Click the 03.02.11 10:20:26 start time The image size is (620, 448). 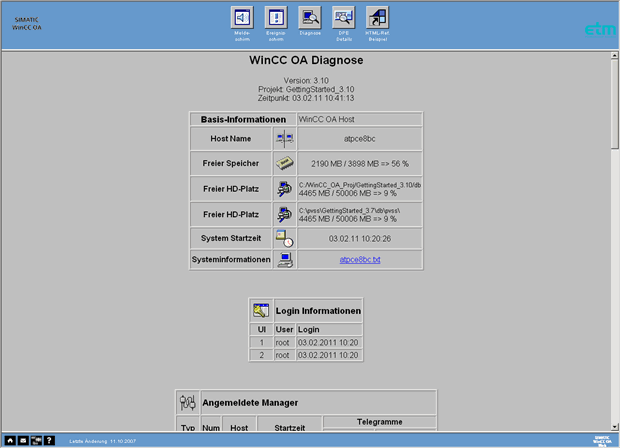360,238
